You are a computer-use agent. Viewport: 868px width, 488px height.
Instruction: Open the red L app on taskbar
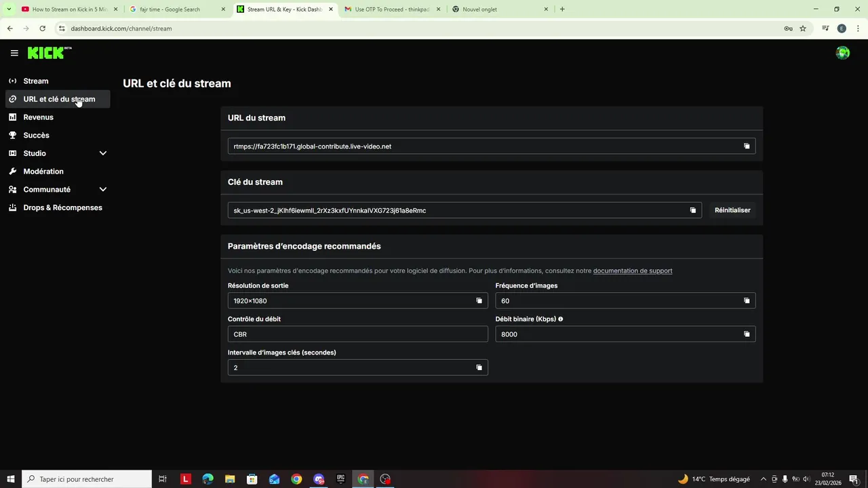[186, 479]
